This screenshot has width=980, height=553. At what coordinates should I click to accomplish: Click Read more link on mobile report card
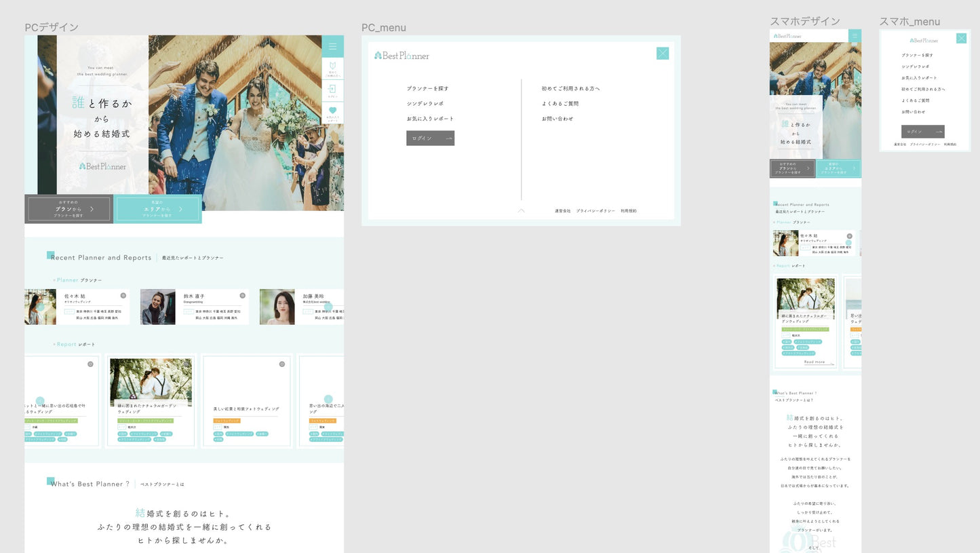815,362
